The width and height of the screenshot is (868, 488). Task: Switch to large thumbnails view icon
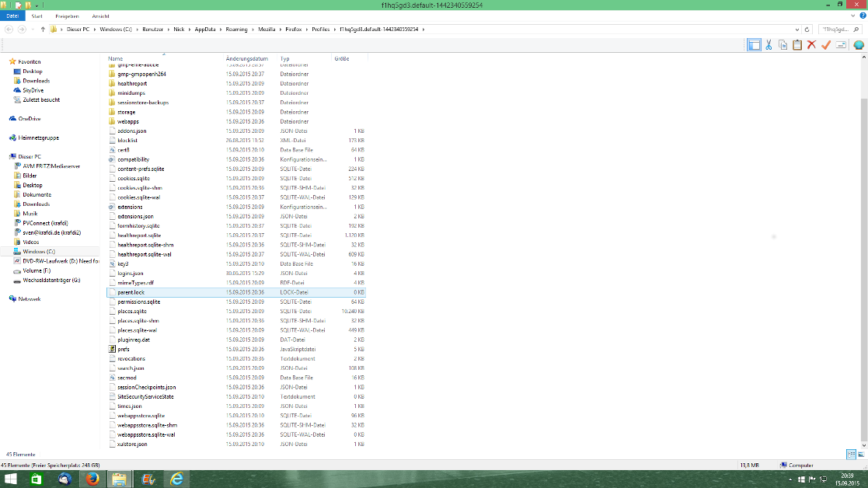861,455
